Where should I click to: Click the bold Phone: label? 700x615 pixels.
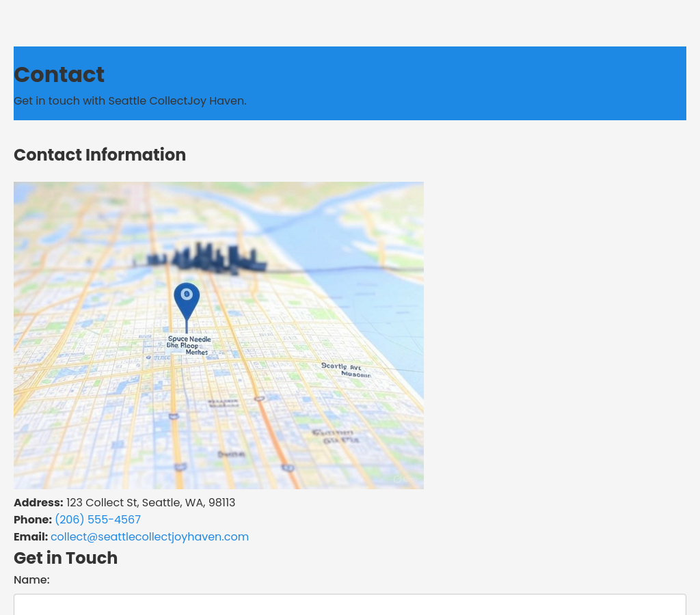[x=33, y=520]
